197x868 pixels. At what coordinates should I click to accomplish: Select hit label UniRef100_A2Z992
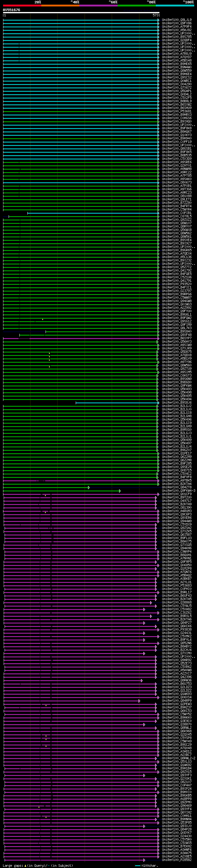(x=177, y=308)
